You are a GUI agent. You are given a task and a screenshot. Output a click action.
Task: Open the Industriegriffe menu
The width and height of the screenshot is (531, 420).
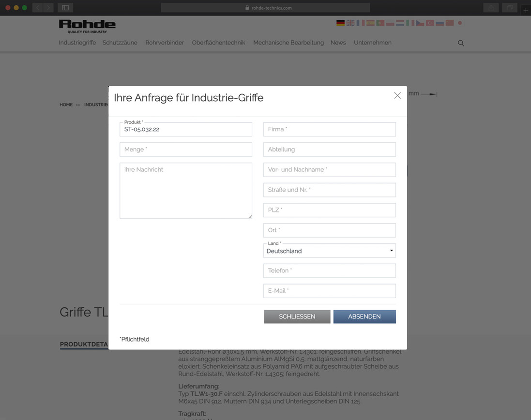[x=77, y=43]
